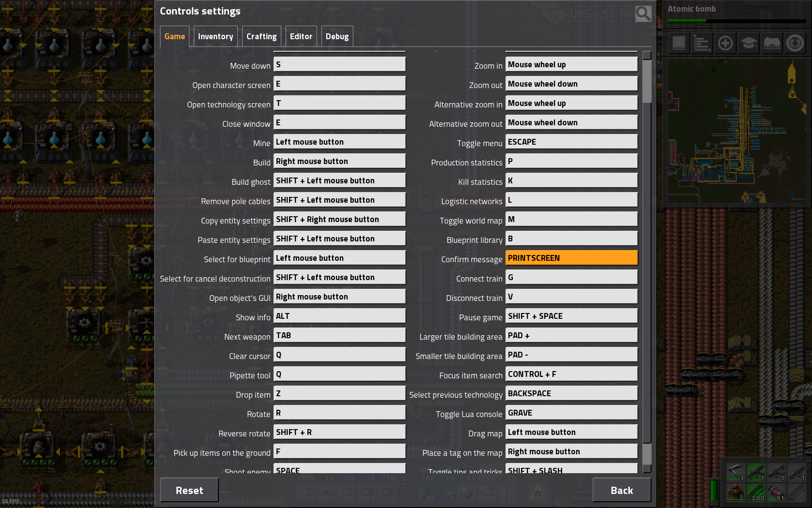812x508 pixels.
Task: Click the green ammo magazine slot
Action: tap(756, 493)
